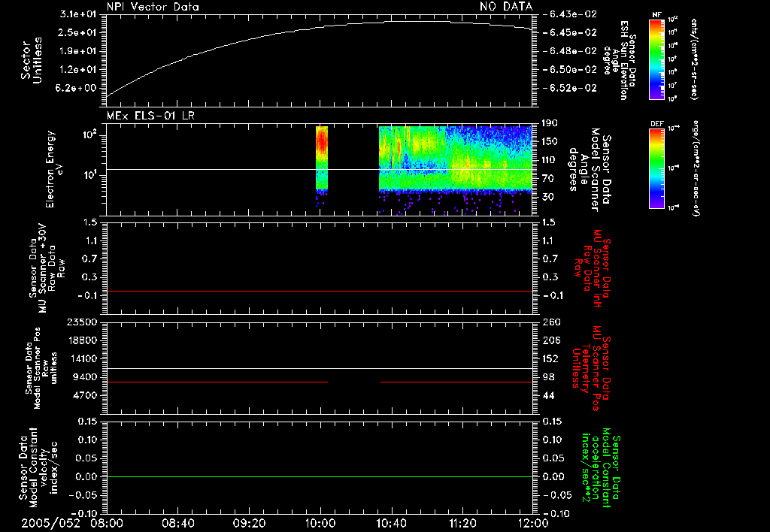The width and height of the screenshot is (770, 532).
Task: Click the '08:40' time label
Action: (177, 523)
